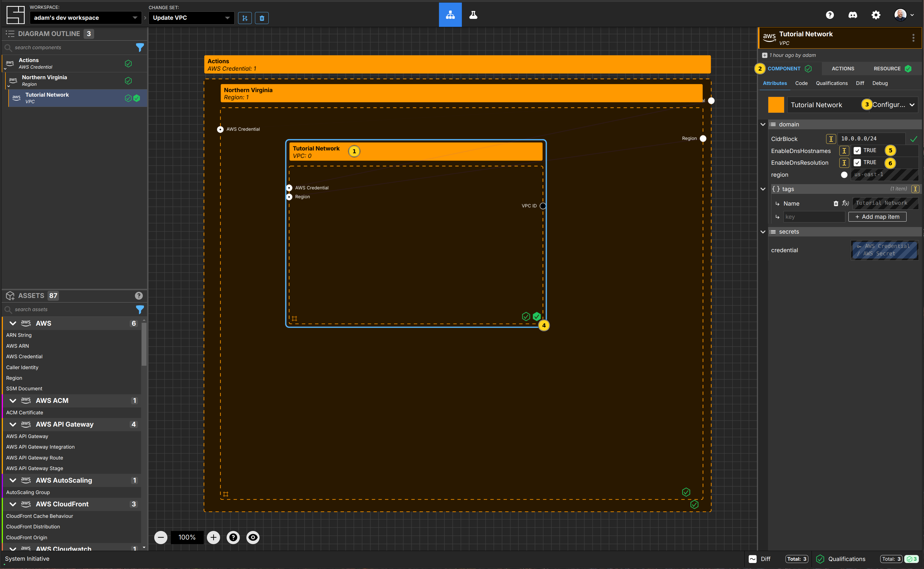924x569 pixels.
Task: Click the tags section type icon
Action: [x=915, y=189]
